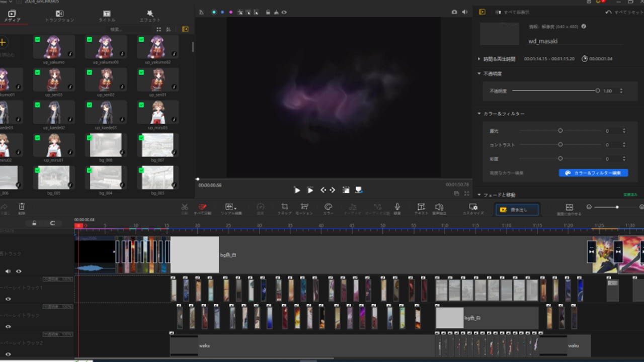Switch to the トランジション (Transition) tab
The width and height of the screenshot is (644, 362).
click(x=59, y=16)
